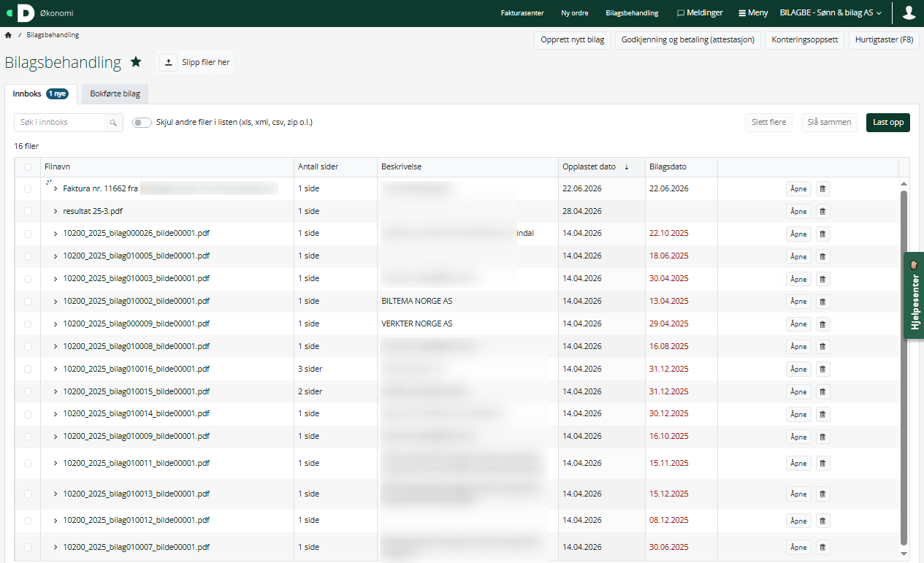This screenshot has height=563, width=924.
Task: Select checkbox for bilag010005 row
Action: (28, 256)
